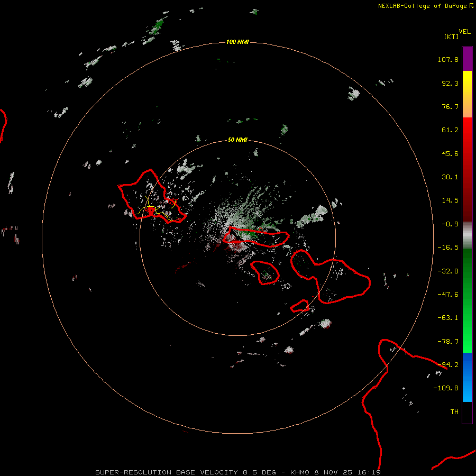476x476 pixels.
Task: Click the -47.6 velocity scale value
Action: (448, 295)
